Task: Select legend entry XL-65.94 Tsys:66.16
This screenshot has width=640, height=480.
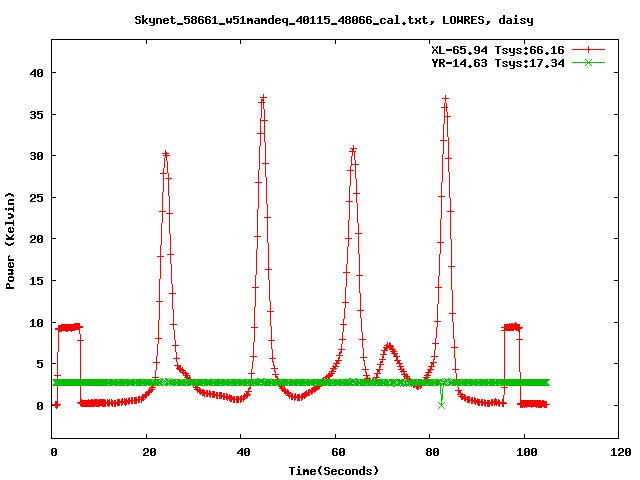Action: pyautogui.click(x=498, y=50)
